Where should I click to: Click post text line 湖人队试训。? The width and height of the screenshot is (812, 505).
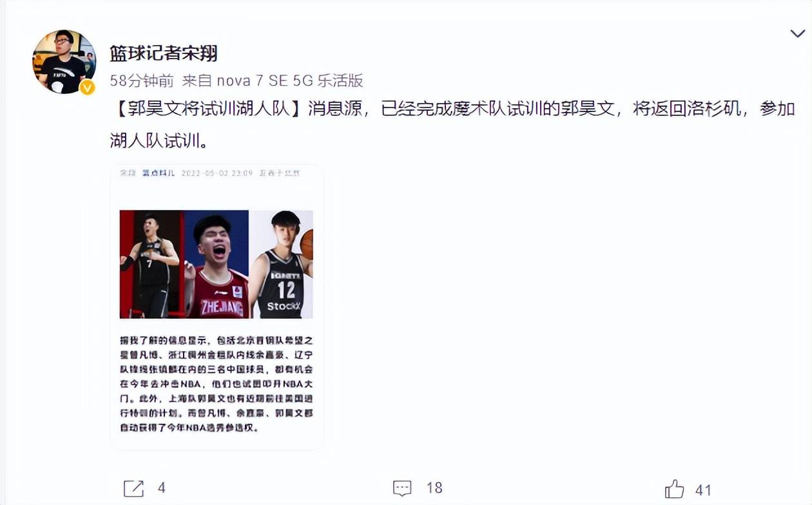click(160, 140)
